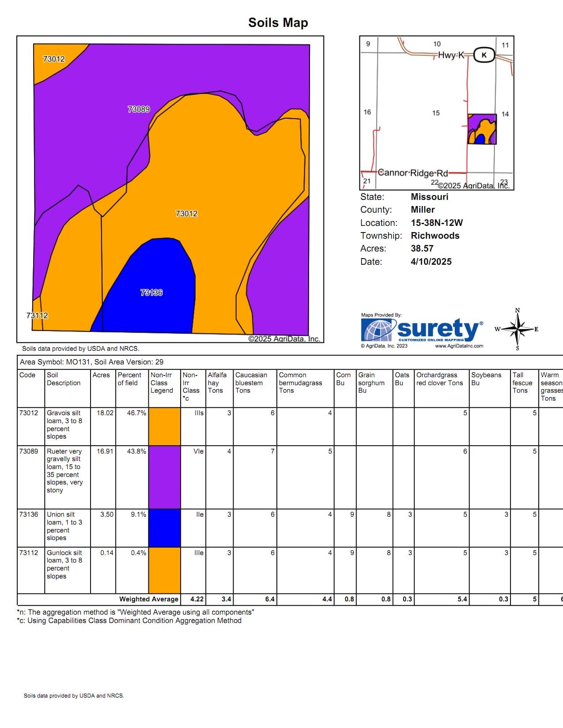This screenshot has height=728, width=563.
Task: Select the township value "Richwoods"
Action: pyautogui.click(x=435, y=236)
